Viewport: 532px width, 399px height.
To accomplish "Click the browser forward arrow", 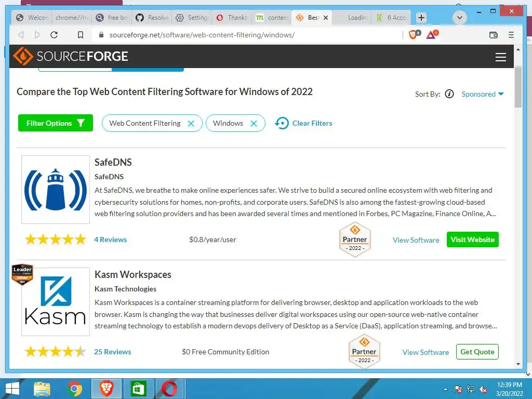I will 37,35.
